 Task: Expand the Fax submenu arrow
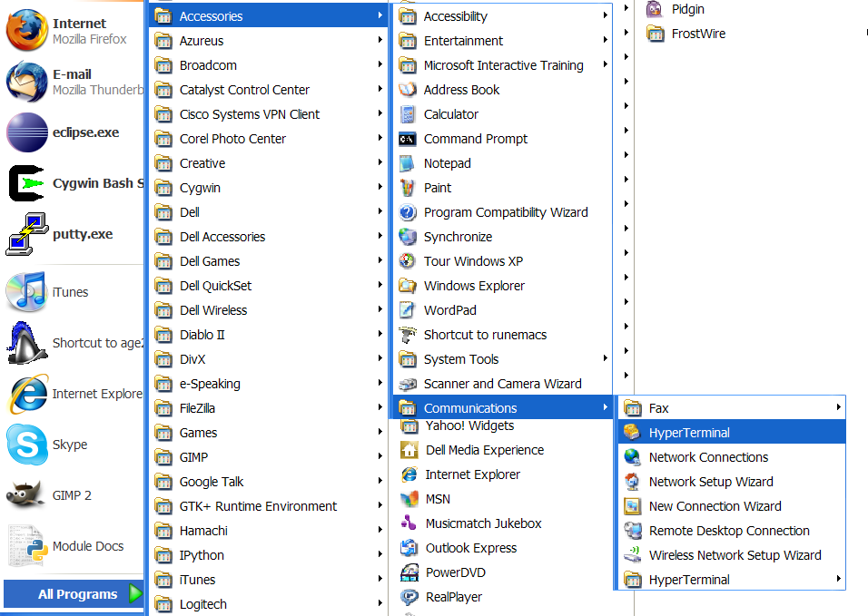[x=839, y=407]
